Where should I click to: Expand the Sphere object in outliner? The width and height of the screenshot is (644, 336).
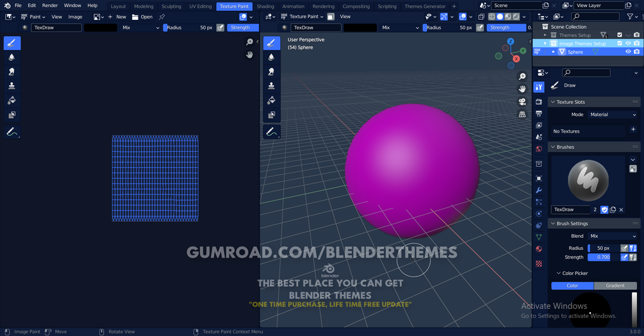coord(554,52)
